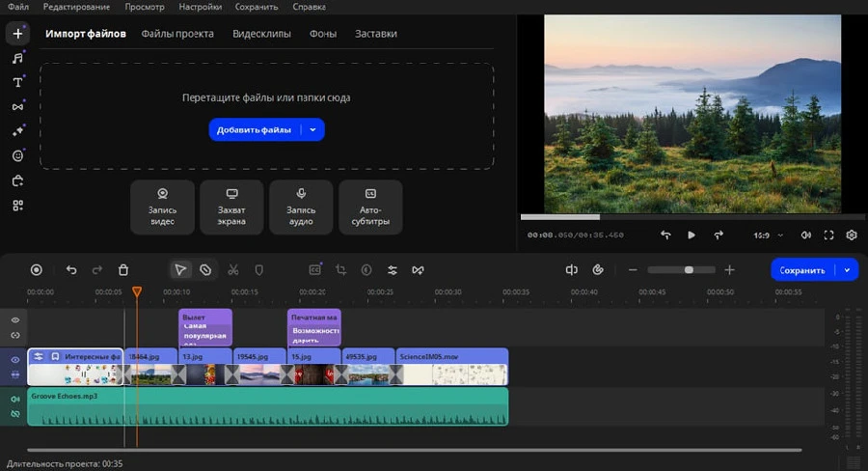868x471 pixels.
Task: Toggle visibility eye of the titles track
Action: [15, 319]
